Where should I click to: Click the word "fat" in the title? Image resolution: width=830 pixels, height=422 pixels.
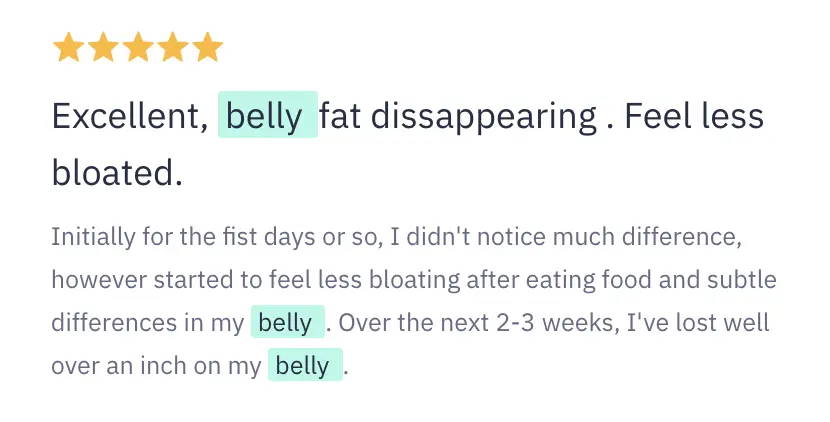[x=341, y=116]
